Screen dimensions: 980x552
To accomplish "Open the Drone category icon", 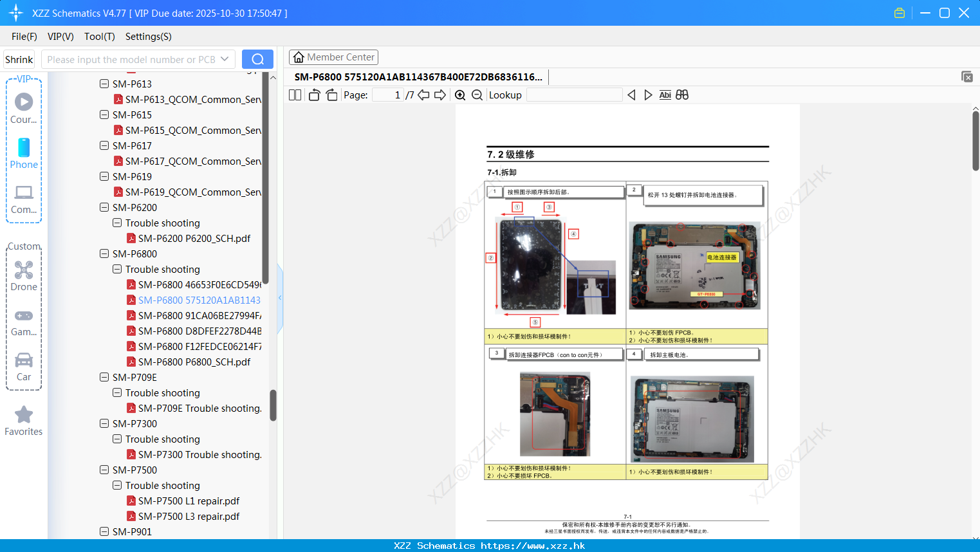I will [24, 270].
